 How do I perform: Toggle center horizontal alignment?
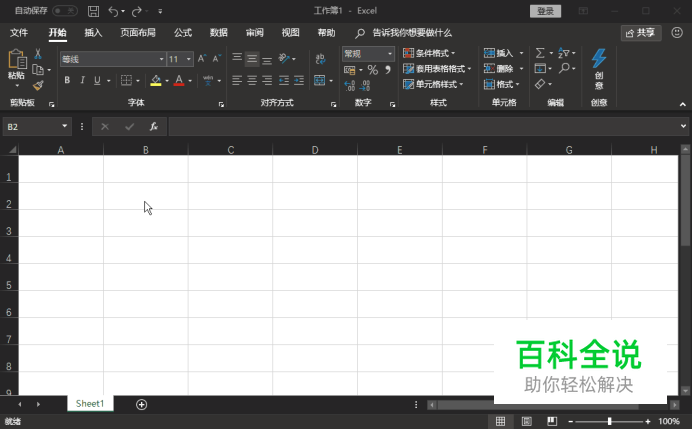point(252,80)
